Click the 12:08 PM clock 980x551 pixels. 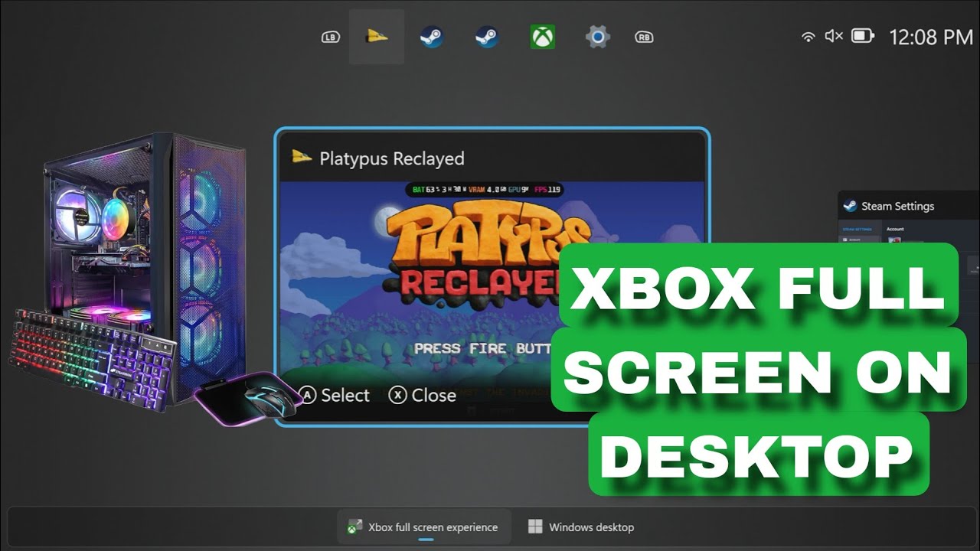pyautogui.click(x=931, y=37)
